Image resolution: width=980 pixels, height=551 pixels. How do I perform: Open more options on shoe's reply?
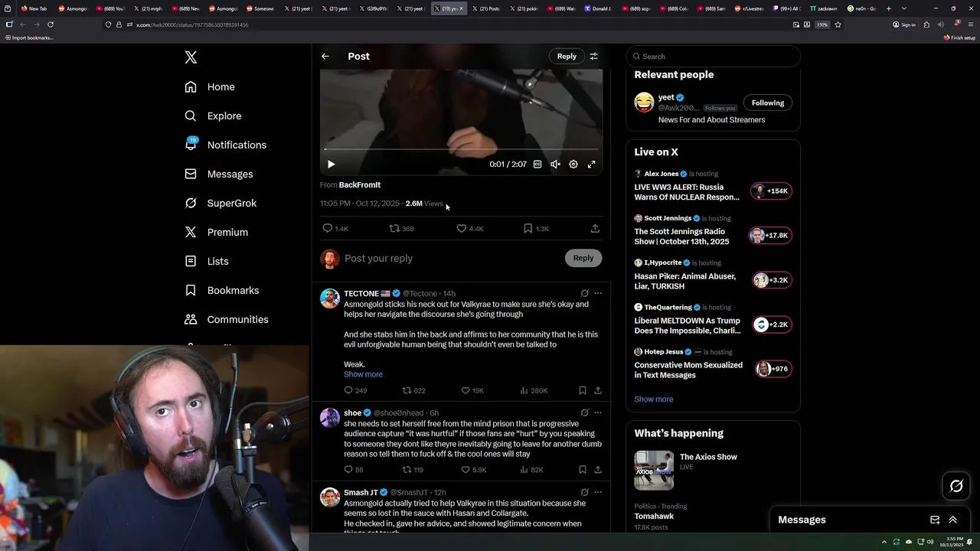tap(598, 412)
